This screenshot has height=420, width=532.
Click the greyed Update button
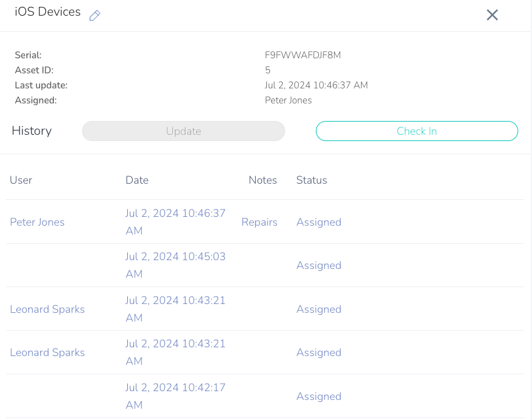[184, 131]
